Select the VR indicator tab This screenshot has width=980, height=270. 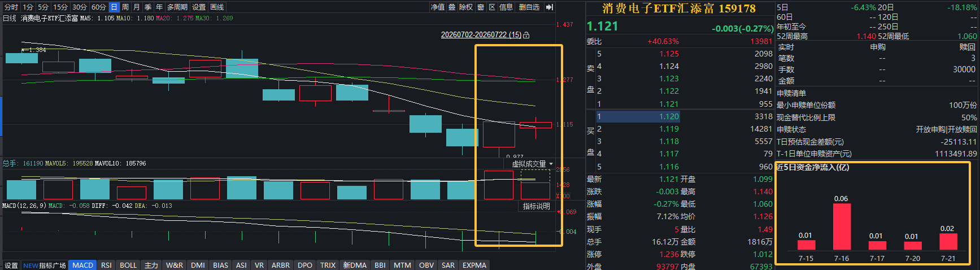pos(259,265)
